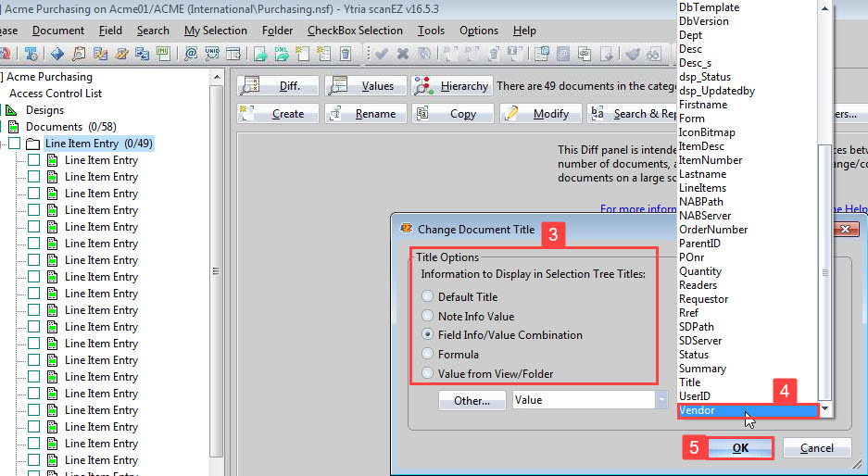The image size is (868, 476).
Task: Open the Document menu
Action: [x=58, y=31]
